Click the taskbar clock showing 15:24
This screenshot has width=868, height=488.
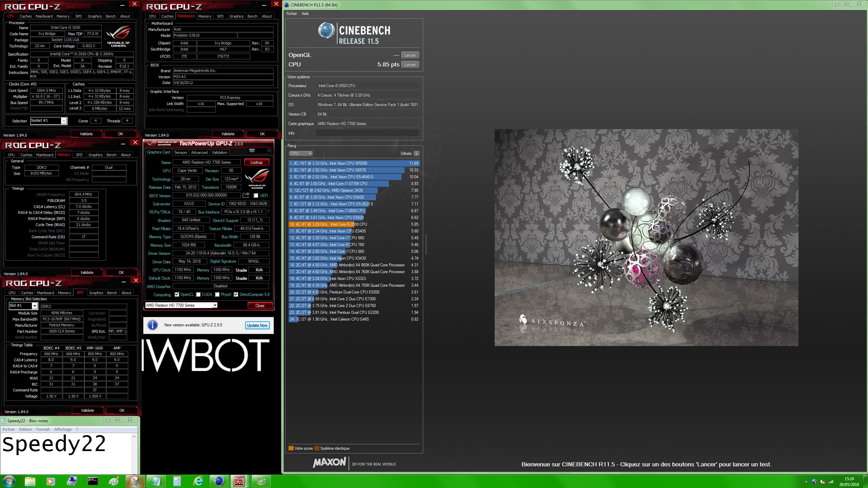pyautogui.click(x=849, y=482)
